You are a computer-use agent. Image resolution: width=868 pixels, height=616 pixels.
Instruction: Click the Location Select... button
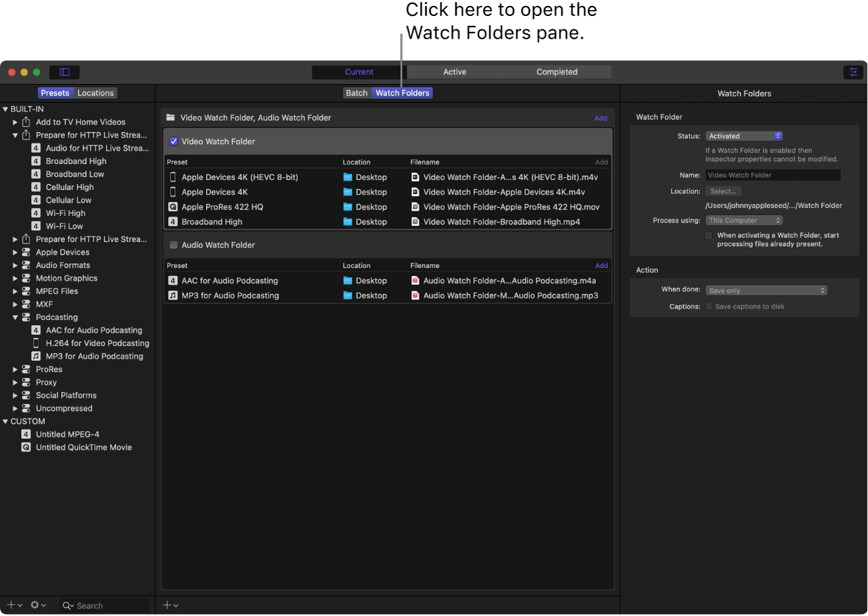723,191
